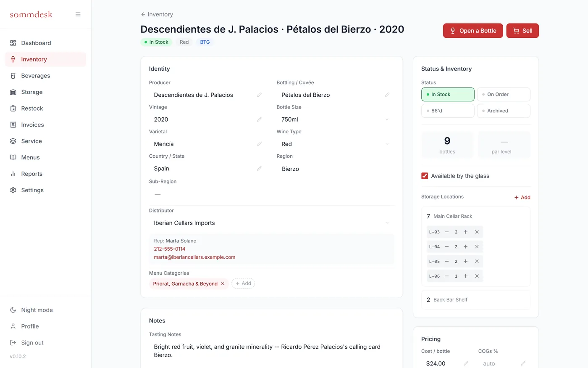Remove slot L-04 from rack
The image size is (588, 368).
(x=477, y=247)
